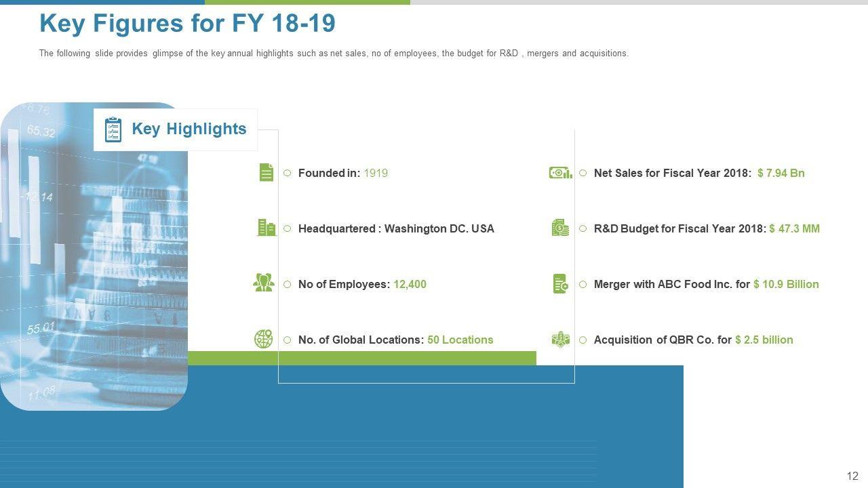Click the 'Founded in: 1919' text

[343, 173]
